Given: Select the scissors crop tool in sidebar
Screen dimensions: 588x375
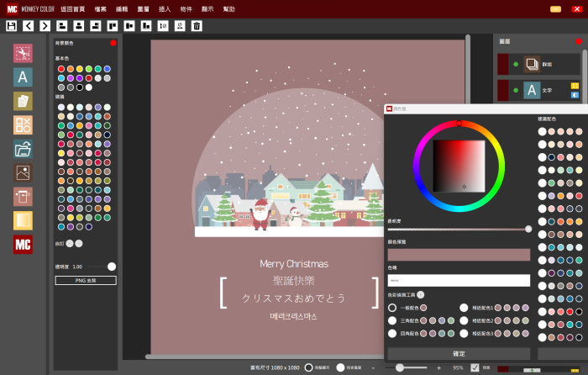Looking at the screenshot, I should tap(23, 53).
